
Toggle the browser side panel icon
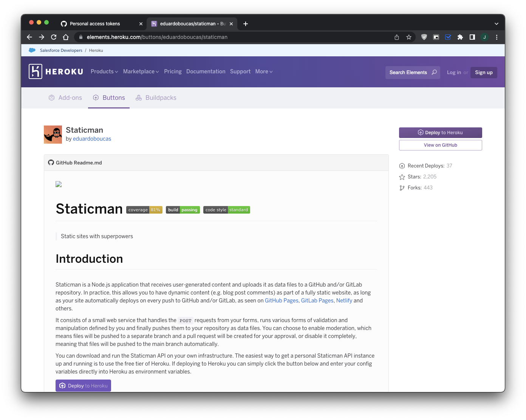coord(472,37)
